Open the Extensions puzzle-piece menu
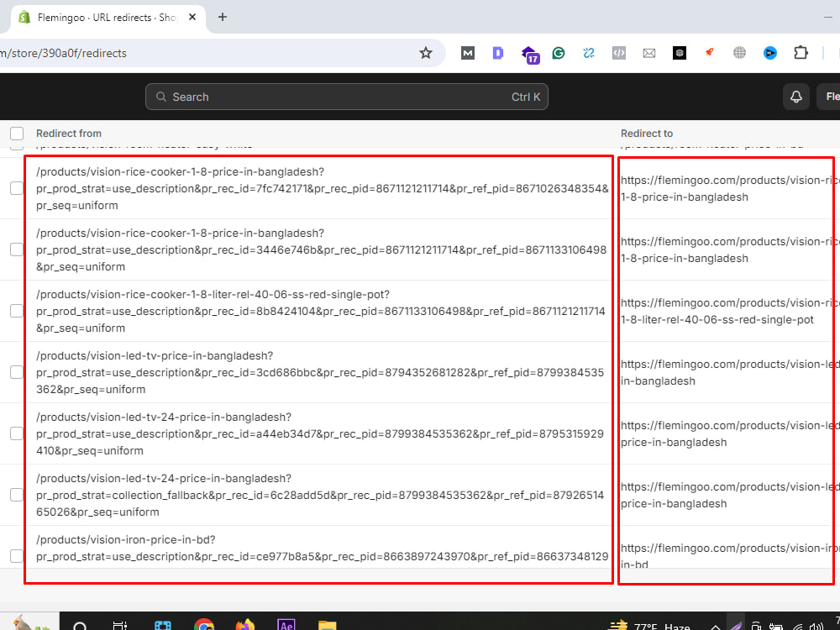The width and height of the screenshot is (840, 630). point(801,52)
